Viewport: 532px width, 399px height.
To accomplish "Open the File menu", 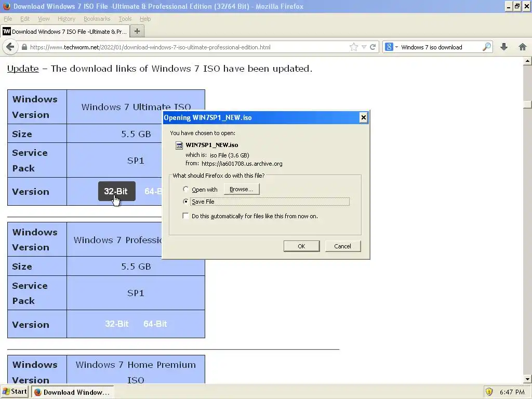I will 8,19.
